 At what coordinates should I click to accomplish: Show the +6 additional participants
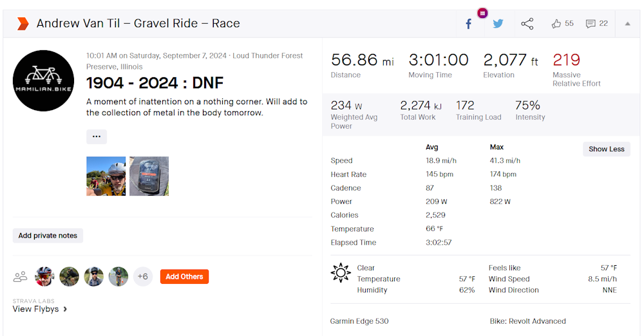142,277
